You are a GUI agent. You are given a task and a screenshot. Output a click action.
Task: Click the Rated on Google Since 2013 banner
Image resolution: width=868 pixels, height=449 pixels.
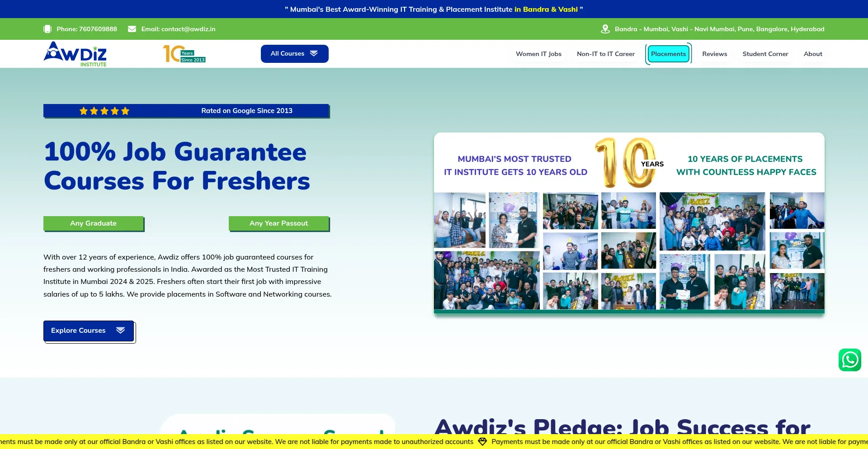point(186,111)
